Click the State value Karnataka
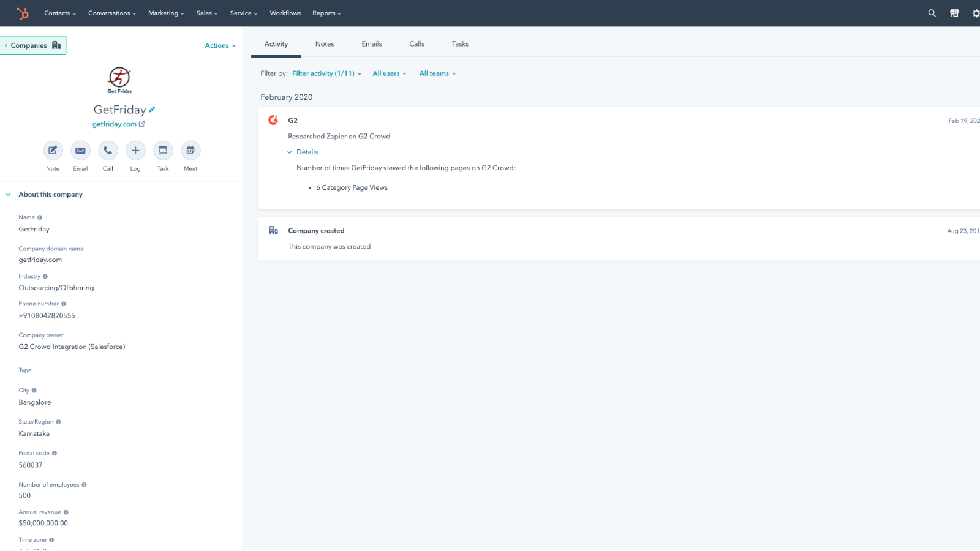Viewport: 980px width, 551px height. (34, 434)
